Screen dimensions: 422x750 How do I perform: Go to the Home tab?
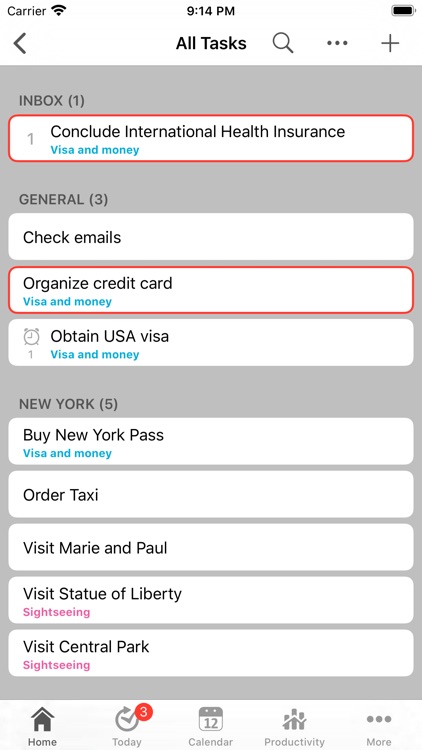(42, 727)
